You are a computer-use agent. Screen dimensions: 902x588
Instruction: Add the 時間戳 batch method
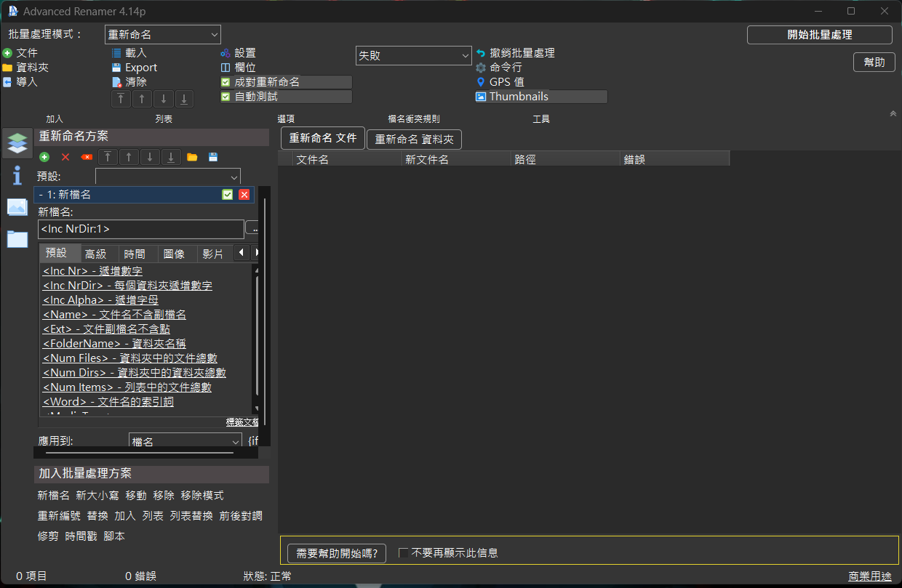(81, 536)
